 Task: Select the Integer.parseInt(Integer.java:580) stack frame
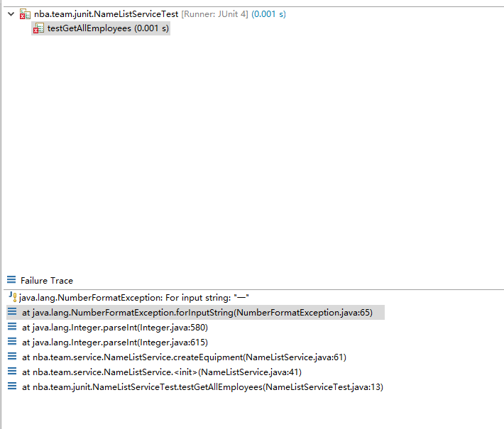point(115,328)
